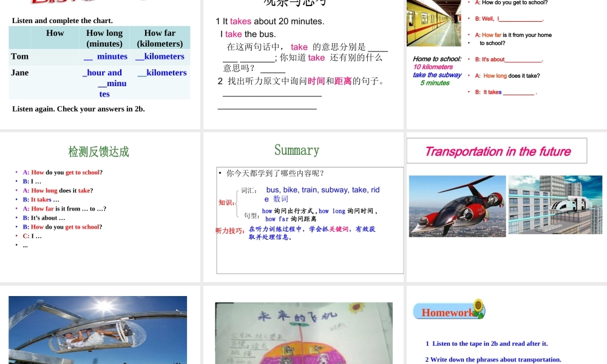Click 'Listen to the tape in 2b' homework item

point(487,343)
